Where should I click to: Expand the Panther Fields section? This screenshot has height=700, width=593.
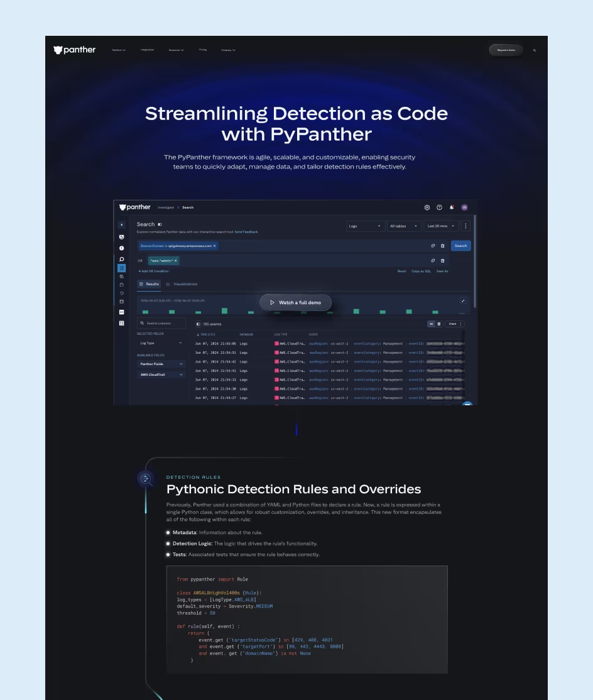(x=161, y=364)
